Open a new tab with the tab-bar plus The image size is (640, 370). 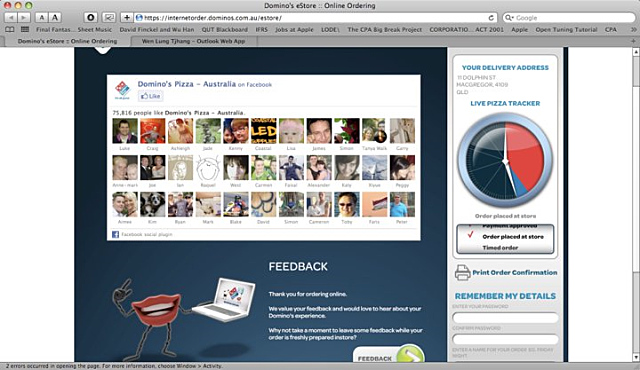[633, 41]
